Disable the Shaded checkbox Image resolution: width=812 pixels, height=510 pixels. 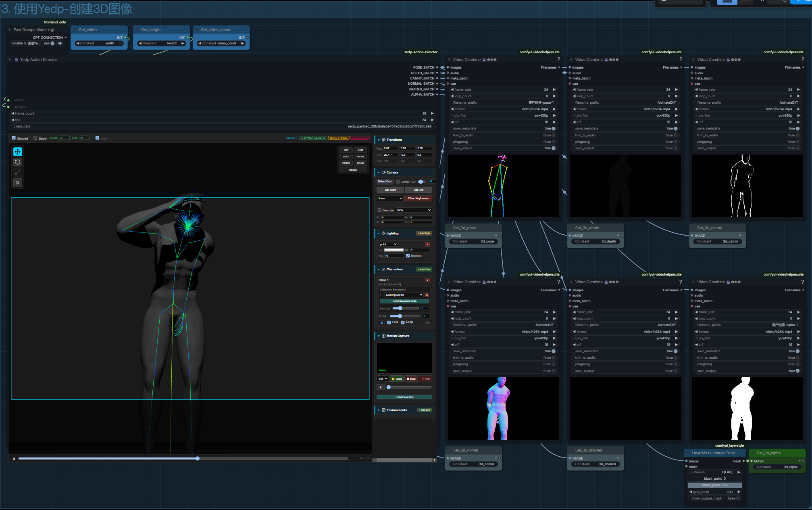[x=14, y=138]
